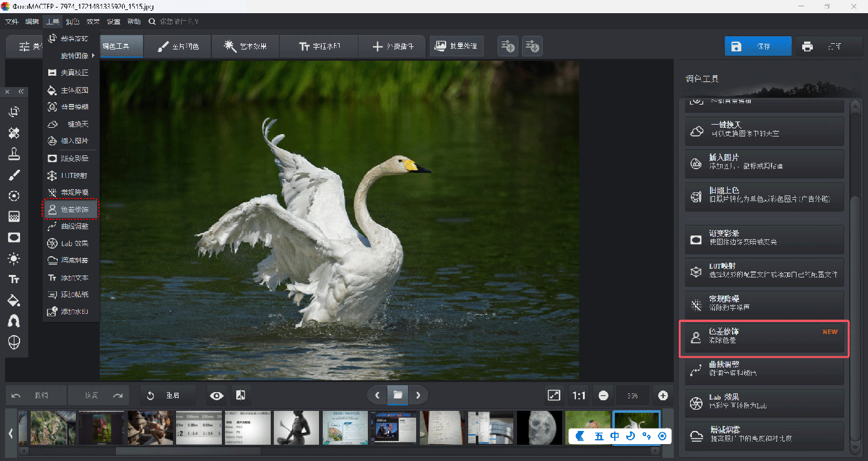Open the folder icon between navigation arrows

tap(397, 395)
